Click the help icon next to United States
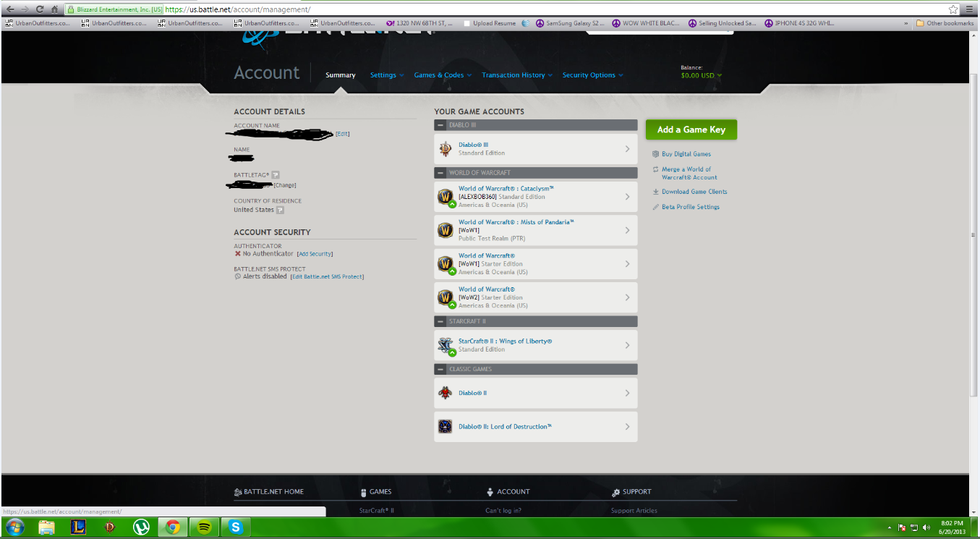Screen dimensions: 980x539 tap(280, 210)
